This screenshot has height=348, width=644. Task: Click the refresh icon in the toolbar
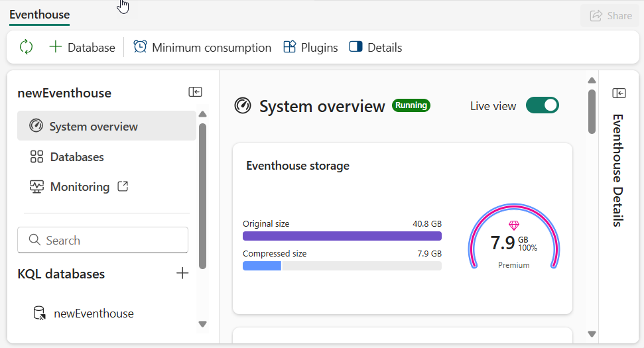coord(26,47)
